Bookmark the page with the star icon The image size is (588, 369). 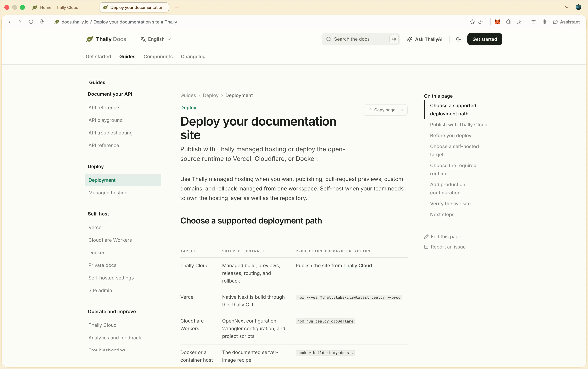[472, 22]
